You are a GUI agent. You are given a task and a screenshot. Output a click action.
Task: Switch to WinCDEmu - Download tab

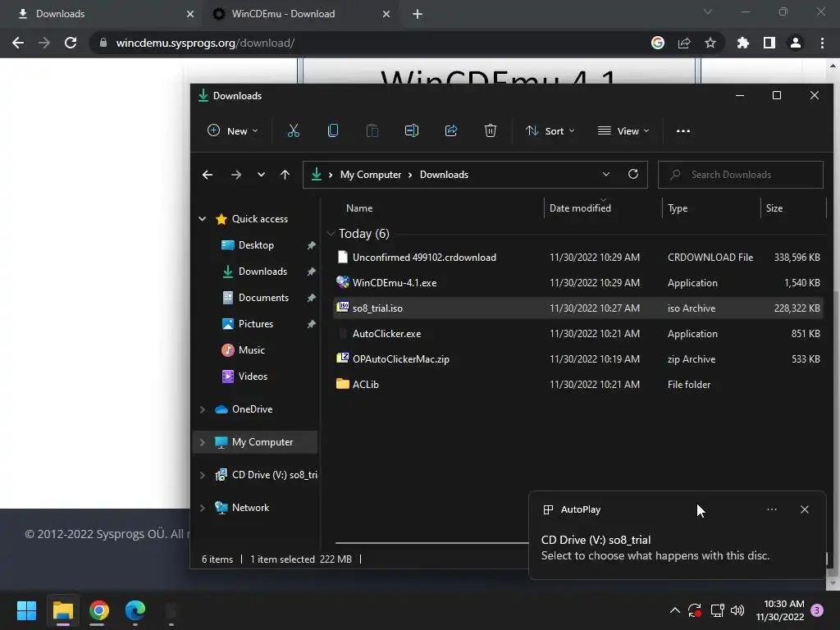coord(300,14)
